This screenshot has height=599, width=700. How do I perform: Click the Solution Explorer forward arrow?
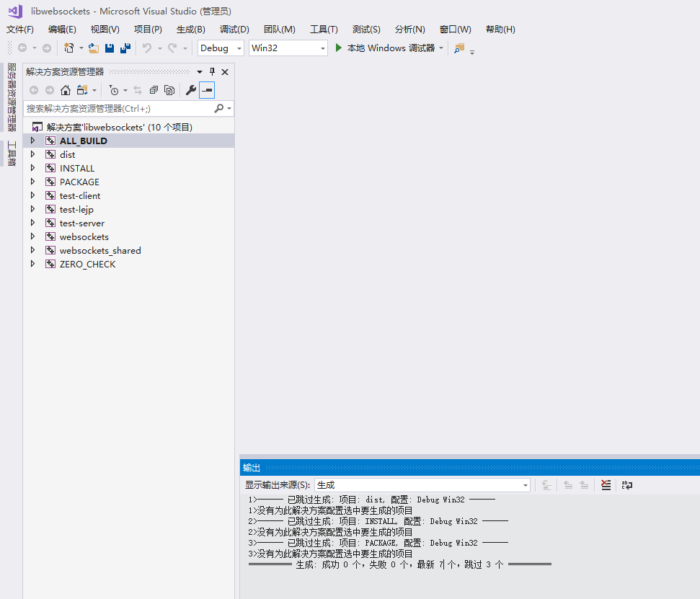(x=50, y=90)
